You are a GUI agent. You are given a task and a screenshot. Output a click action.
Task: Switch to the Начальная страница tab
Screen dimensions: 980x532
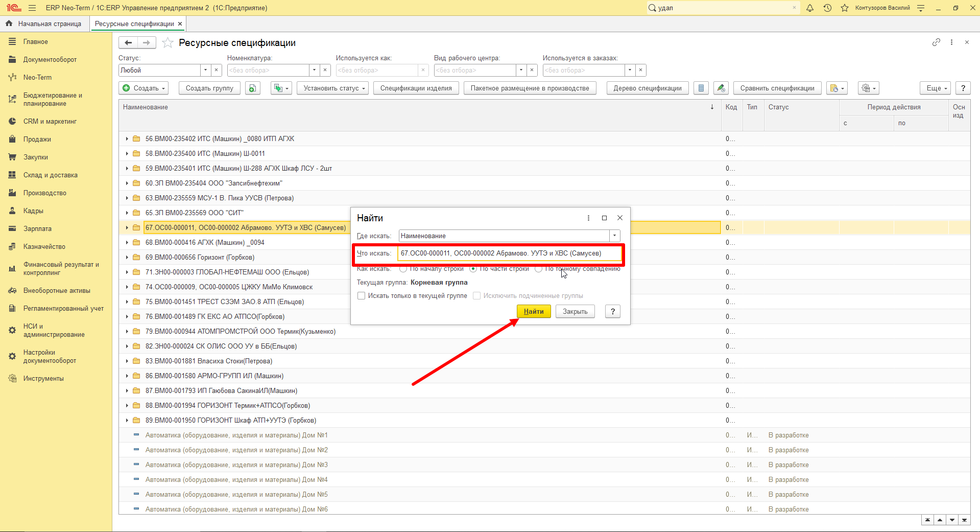[x=44, y=24]
